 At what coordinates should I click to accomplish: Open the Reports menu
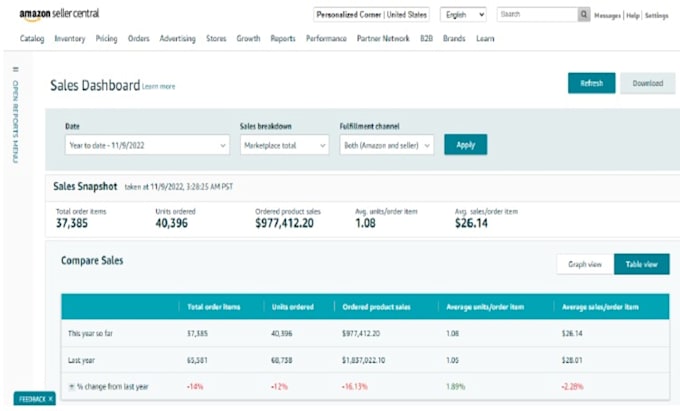[283, 39]
